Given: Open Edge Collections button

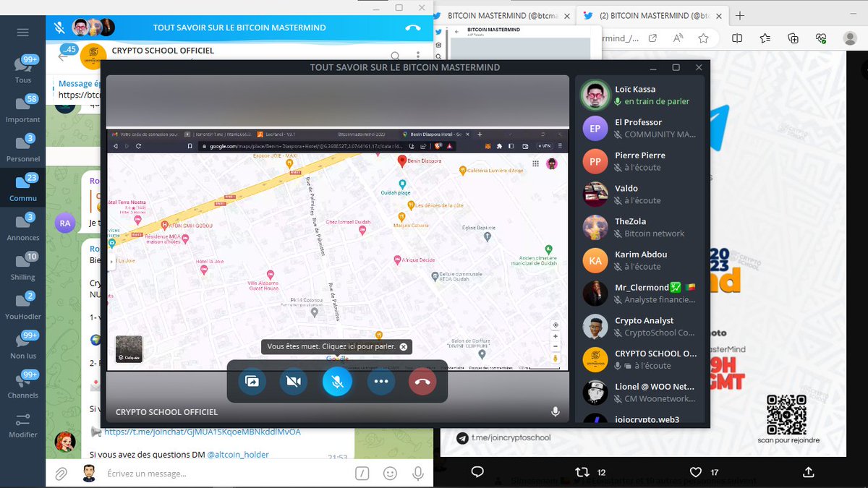Looking at the screenshot, I should [793, 38].
